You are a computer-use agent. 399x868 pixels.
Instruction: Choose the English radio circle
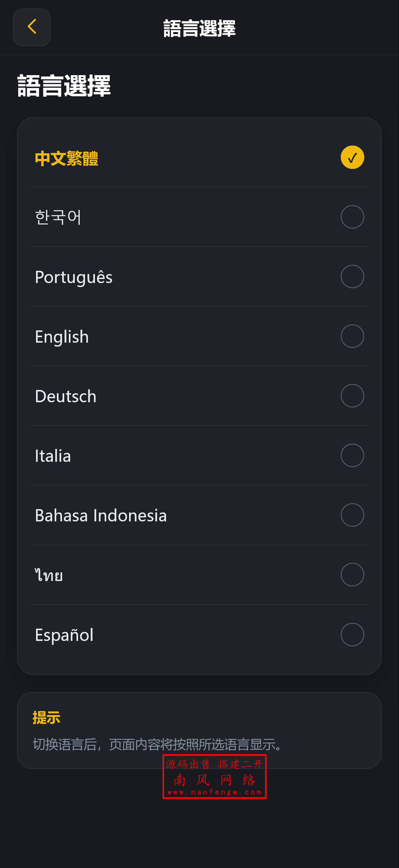tap(352, 336)
